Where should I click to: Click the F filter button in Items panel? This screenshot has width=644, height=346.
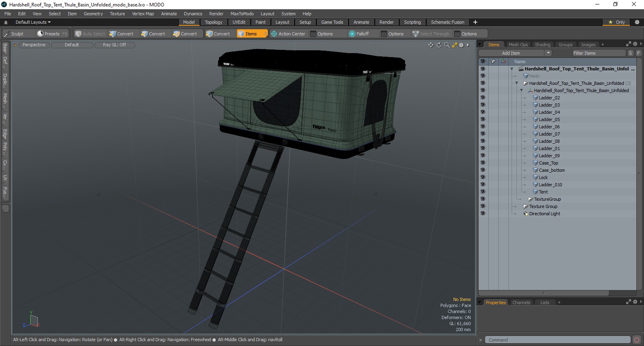pyautogui.click(x=638, y=53)
